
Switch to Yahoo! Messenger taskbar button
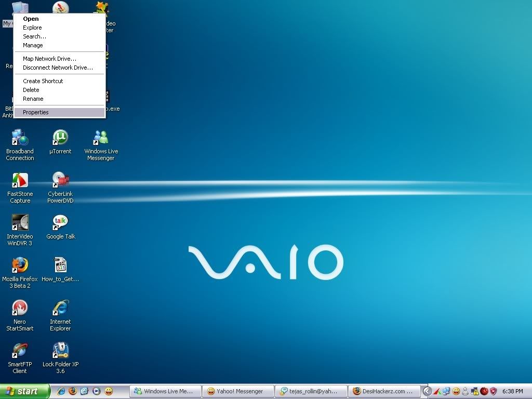point(238,391)
